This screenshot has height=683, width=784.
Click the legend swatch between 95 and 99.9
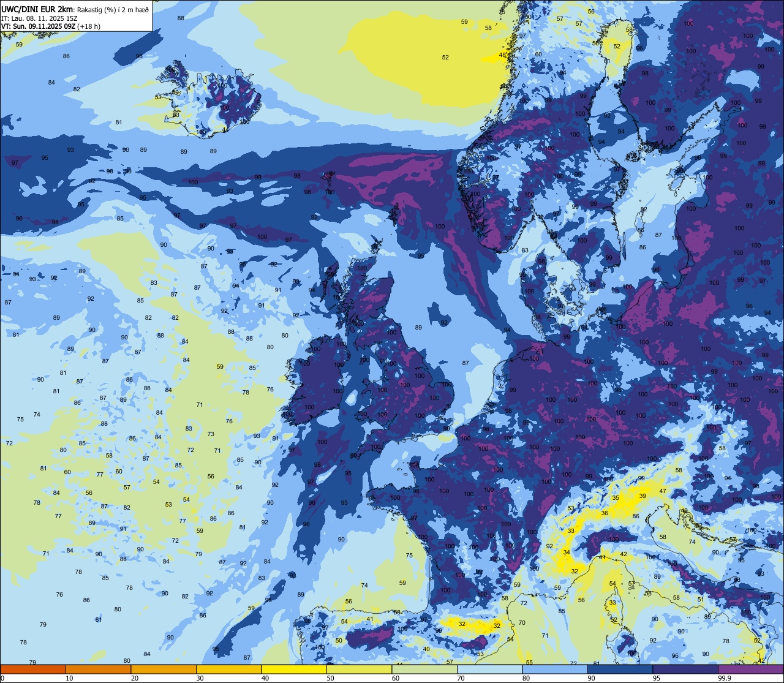click(x=685, y=669)
